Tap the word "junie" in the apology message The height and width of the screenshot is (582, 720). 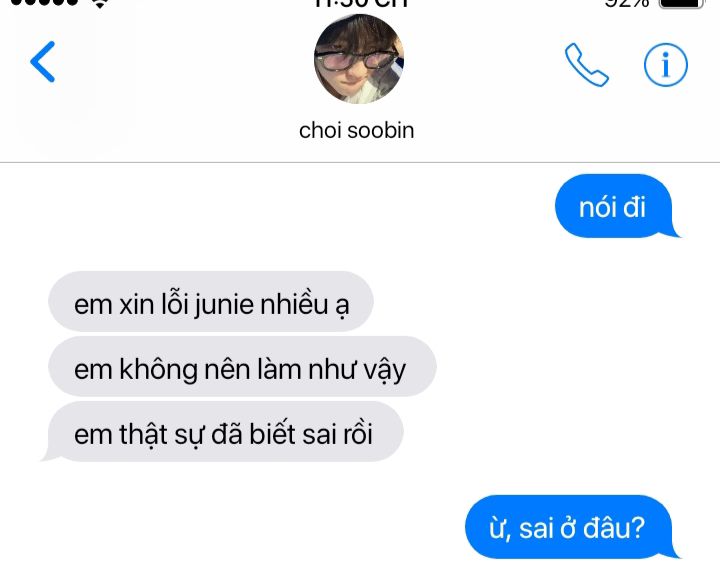[224, 305]
